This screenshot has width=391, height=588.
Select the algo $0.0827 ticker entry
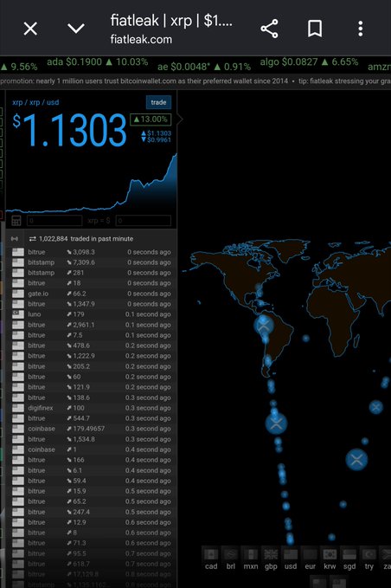point(310,61)
